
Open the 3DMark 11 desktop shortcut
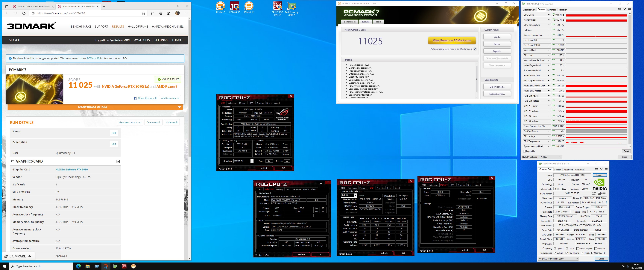[x=249, y=7]
